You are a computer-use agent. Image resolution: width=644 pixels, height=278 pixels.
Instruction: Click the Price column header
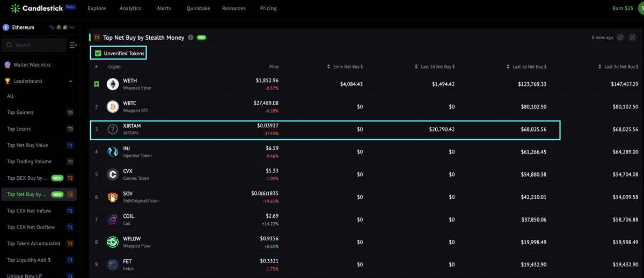tap(274, 67)
